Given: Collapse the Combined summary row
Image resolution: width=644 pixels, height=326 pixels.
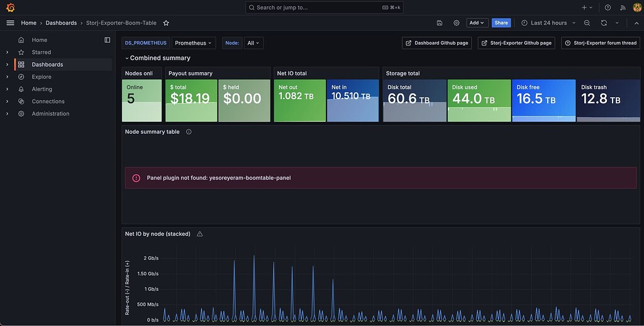Looking at the screenshot, I should 158,58.
